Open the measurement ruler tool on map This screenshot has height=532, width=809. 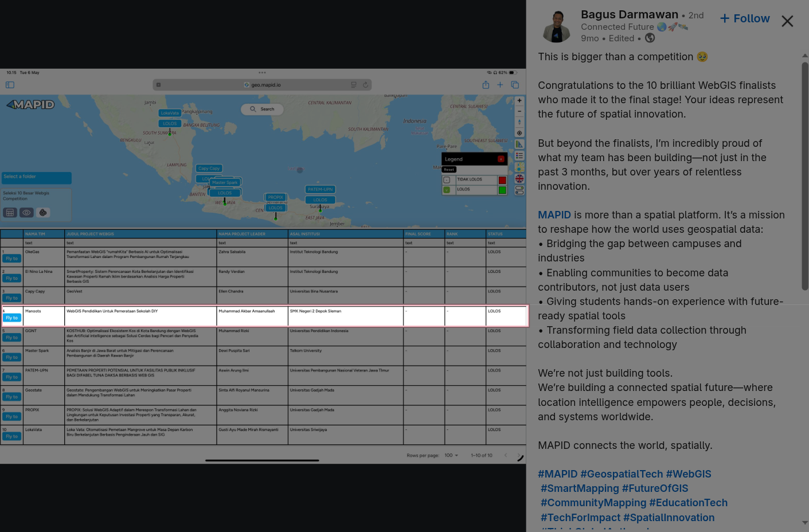[x=519, y=144]
